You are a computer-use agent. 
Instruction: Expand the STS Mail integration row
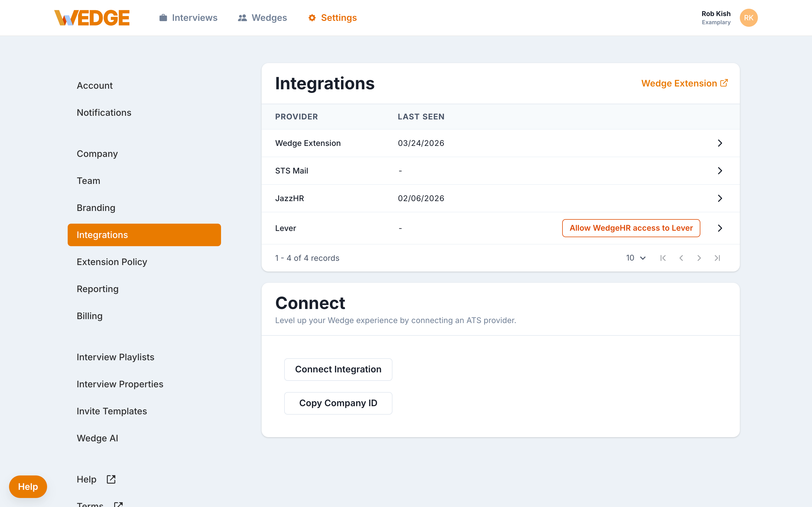(x=720, y=171)
